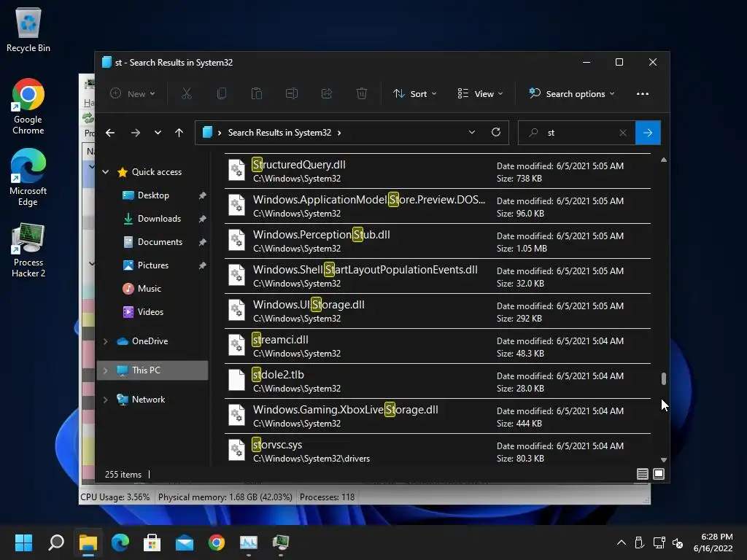Click Processes: 118 in Process Hacker status bar
This screenshot has width=747, height=560.
[x=327, y=497]
